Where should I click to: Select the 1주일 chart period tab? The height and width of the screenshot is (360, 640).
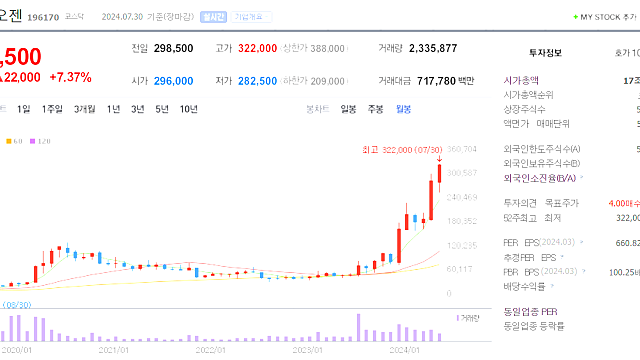click(x=52, y=109)
